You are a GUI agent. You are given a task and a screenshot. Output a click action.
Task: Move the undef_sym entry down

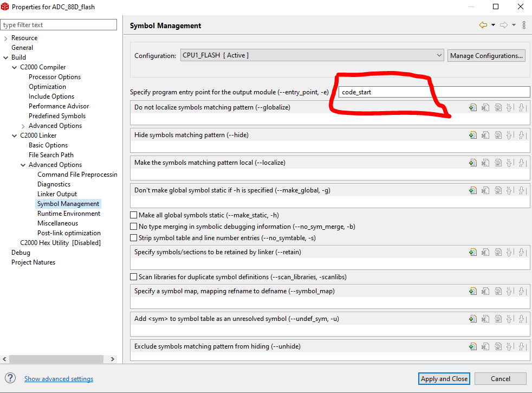(522, 319)
